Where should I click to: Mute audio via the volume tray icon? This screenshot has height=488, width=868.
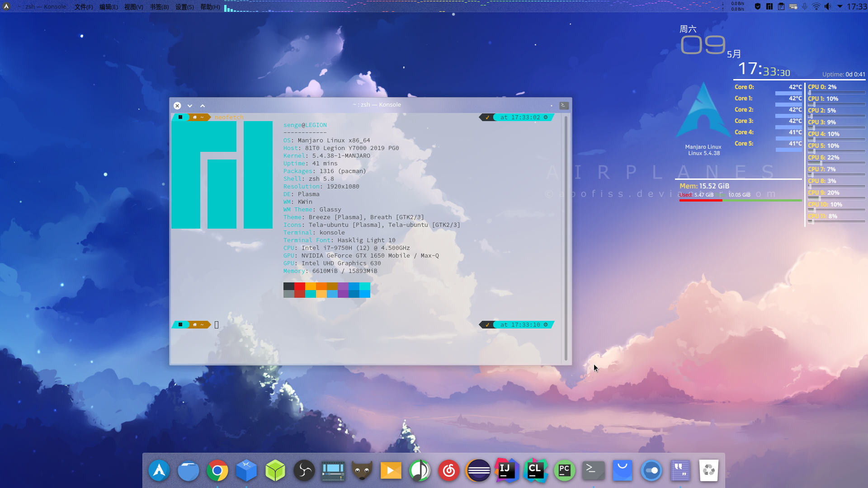[x=828, y=6]
